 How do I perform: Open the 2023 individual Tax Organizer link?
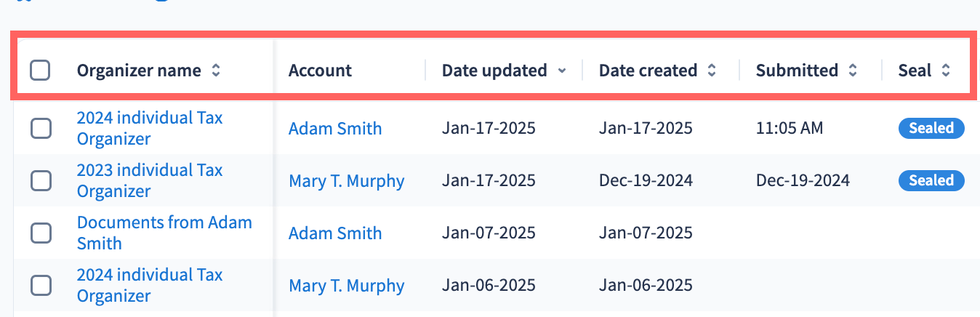[150, 180]
